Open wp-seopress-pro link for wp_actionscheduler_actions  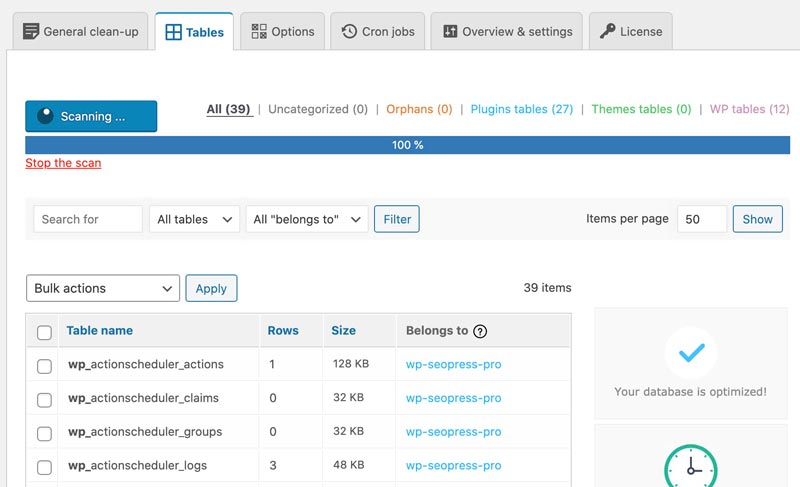pos(454,364)
